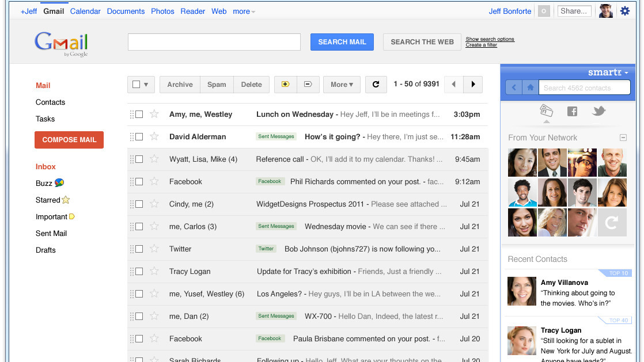Go back with Smartr left arrow

tap(514, 87)
